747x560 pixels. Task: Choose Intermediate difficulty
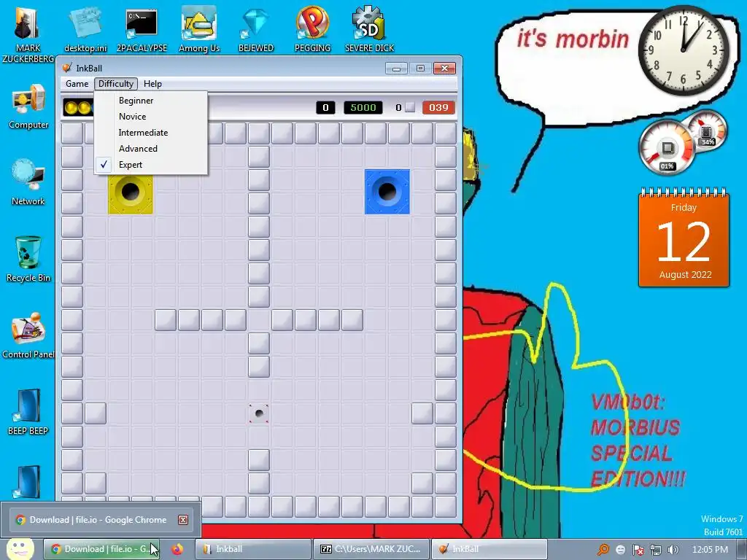tap(150, 133)
